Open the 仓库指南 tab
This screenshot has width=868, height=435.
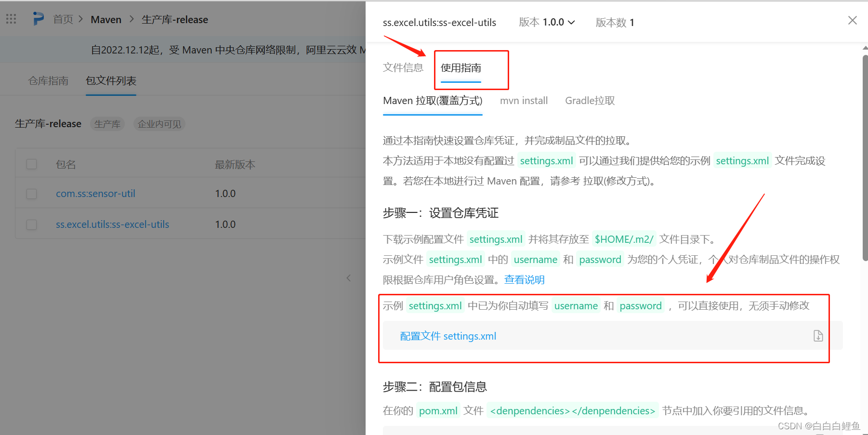tap(48, 80)
